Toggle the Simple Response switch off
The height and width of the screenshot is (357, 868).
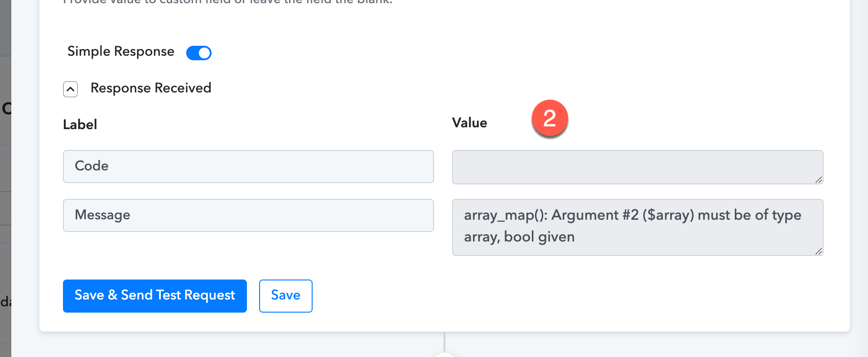(199, 53)
